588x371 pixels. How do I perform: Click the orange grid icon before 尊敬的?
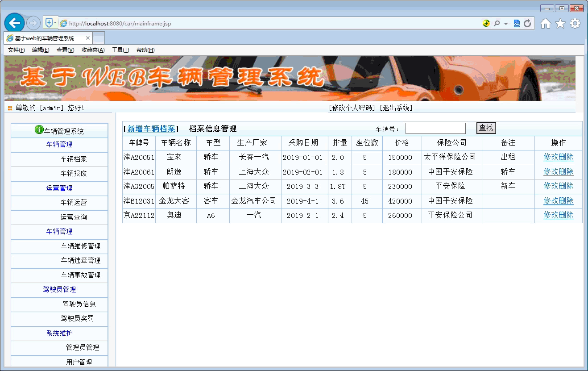point(10,108)
